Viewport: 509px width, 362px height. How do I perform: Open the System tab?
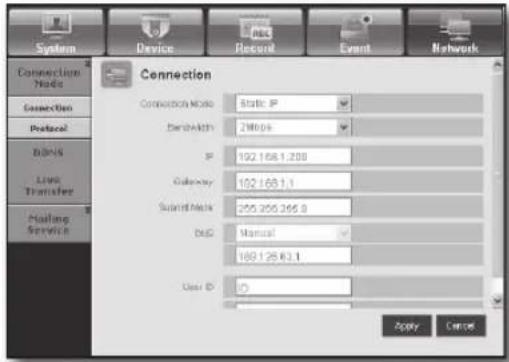tap(56, 32)
